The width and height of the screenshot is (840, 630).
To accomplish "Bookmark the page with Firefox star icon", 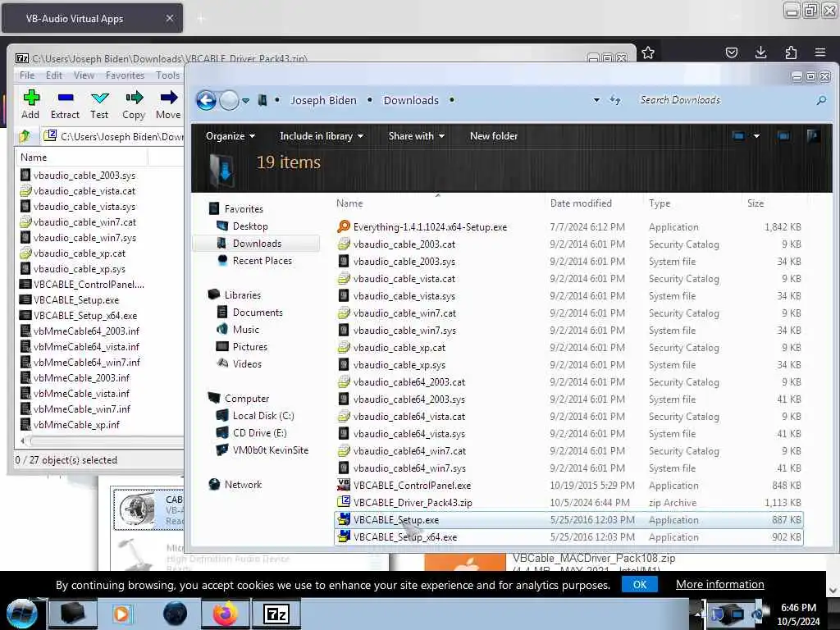I will [648, 52].
